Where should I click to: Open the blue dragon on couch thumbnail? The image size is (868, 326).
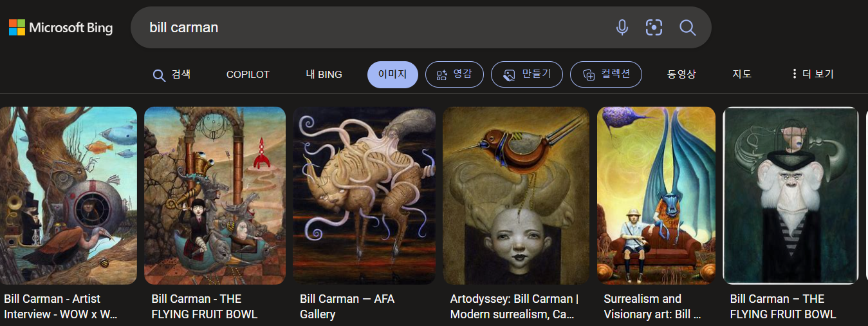point(656,195)
